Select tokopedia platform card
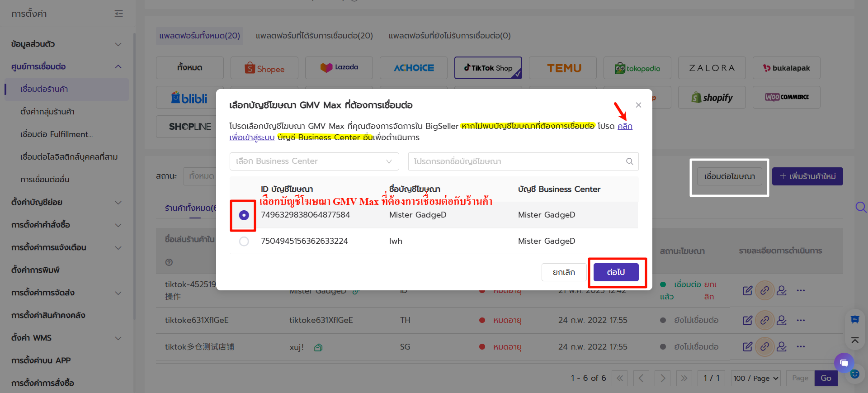The height and width of the screenshot is (393, 868). 637,68
